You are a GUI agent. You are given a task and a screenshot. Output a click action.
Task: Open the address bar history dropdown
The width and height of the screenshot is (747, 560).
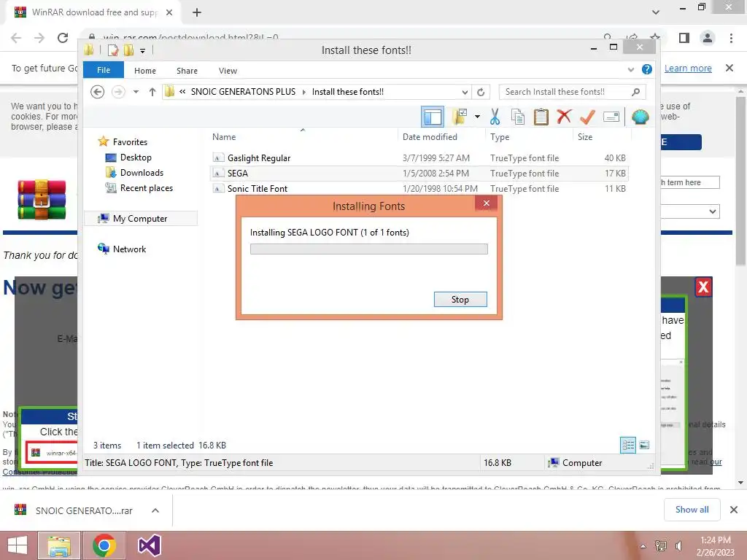coord(465,92)
